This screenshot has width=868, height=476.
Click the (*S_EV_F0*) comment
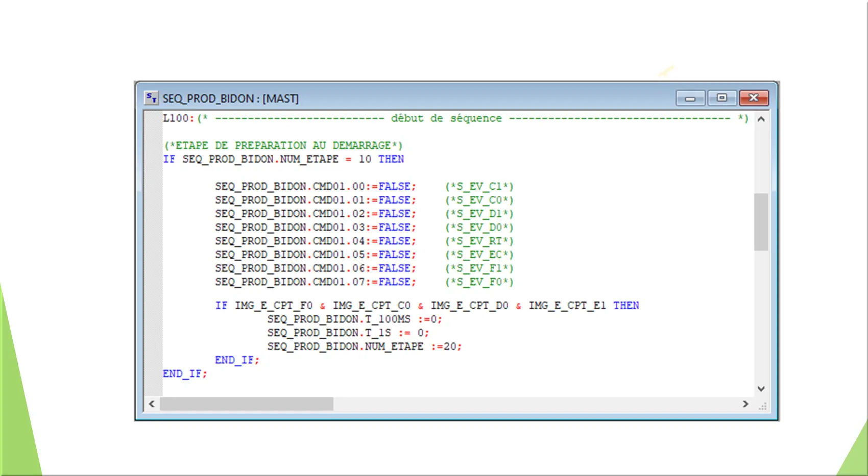(x=479, y=282)
